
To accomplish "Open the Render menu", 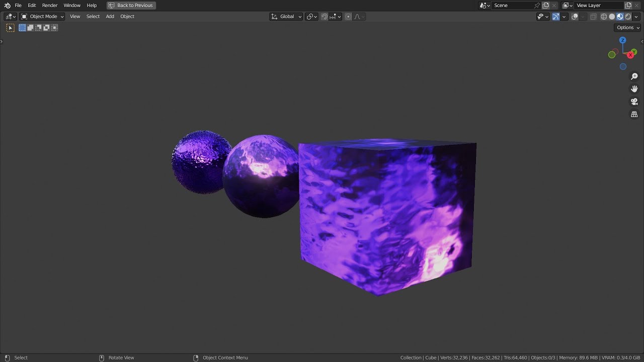I will pos(50,5).
